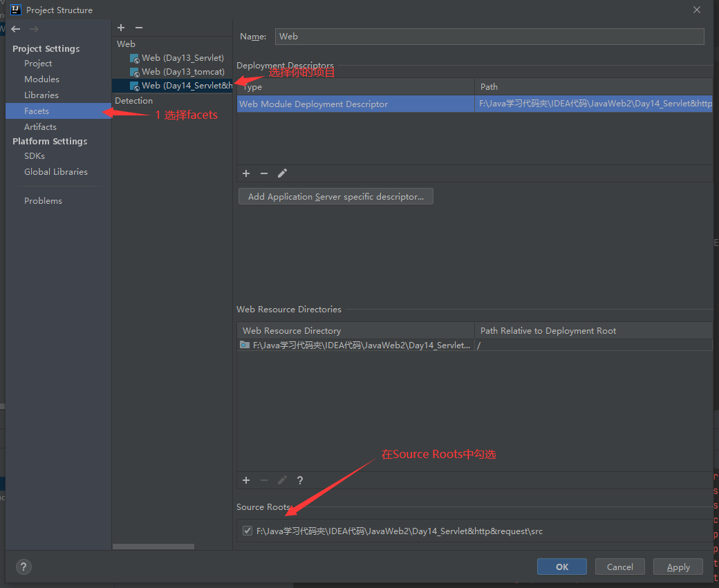Click the Source Roots src path text
Viewport: 719px width, 588px height.
400,531
